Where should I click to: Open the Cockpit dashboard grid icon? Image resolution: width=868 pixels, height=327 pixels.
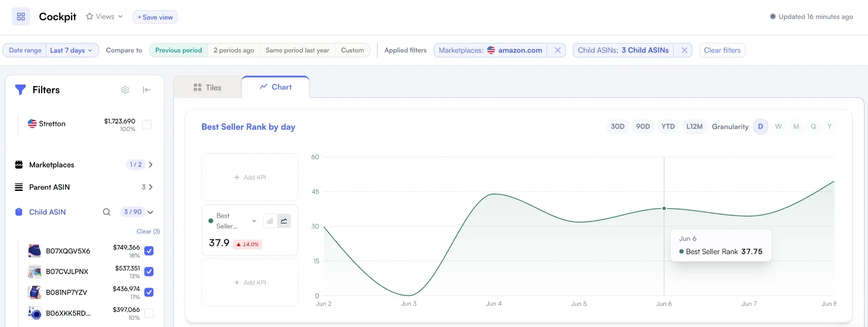[21, 17]
